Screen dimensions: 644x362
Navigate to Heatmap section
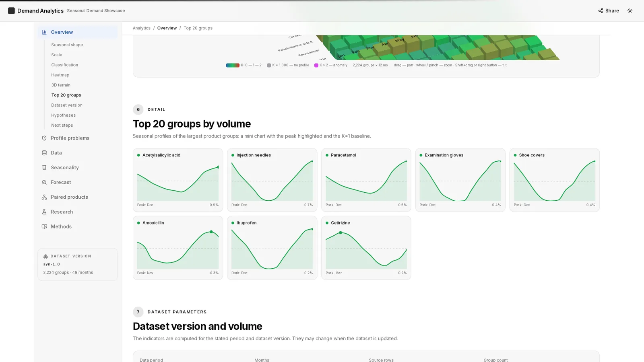(60, 75)
